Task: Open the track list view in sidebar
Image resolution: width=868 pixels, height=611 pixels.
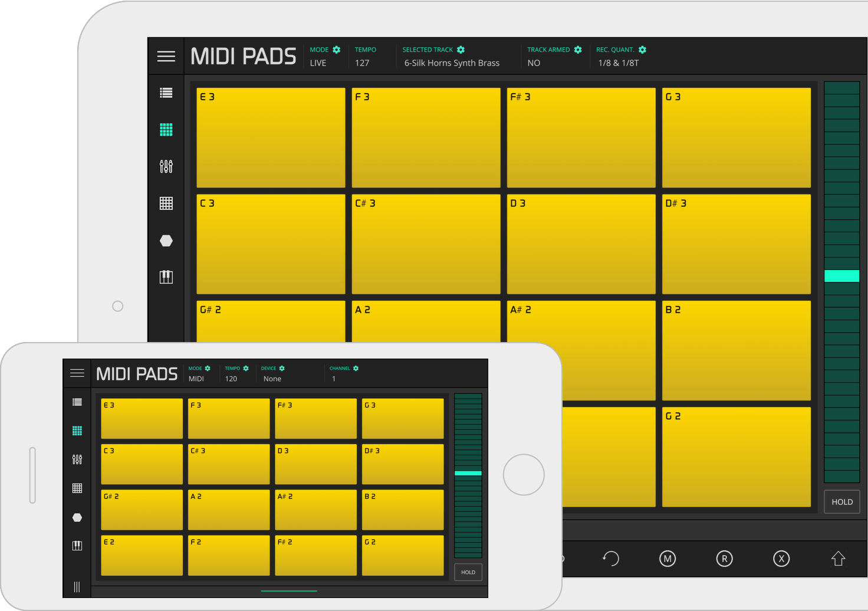Action: [x=166, y=93]
